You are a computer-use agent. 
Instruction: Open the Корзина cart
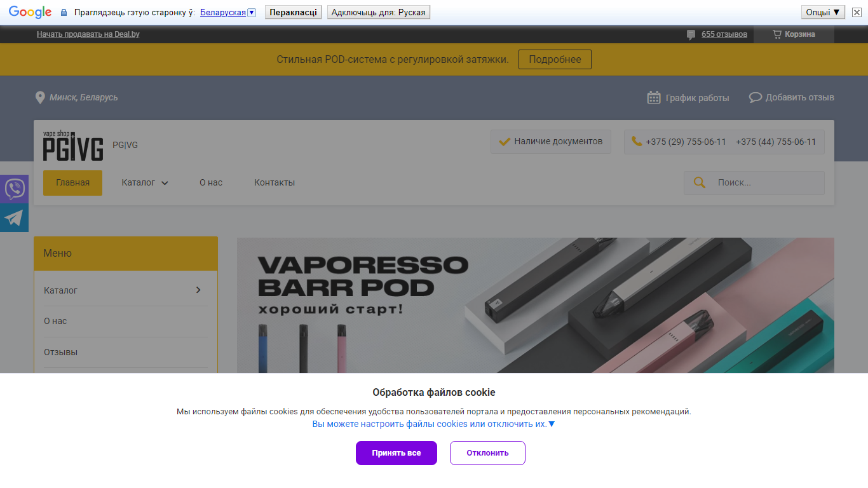click(794, 34)
